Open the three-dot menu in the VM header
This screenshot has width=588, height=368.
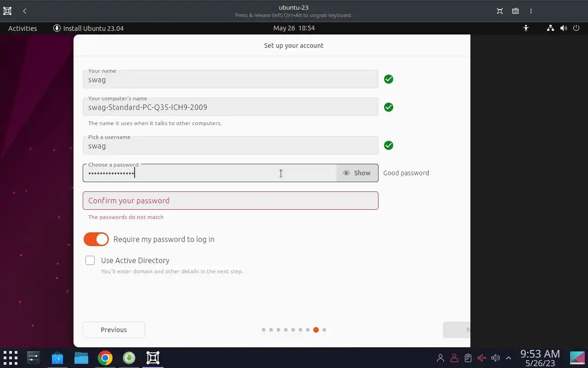[531, 11]
